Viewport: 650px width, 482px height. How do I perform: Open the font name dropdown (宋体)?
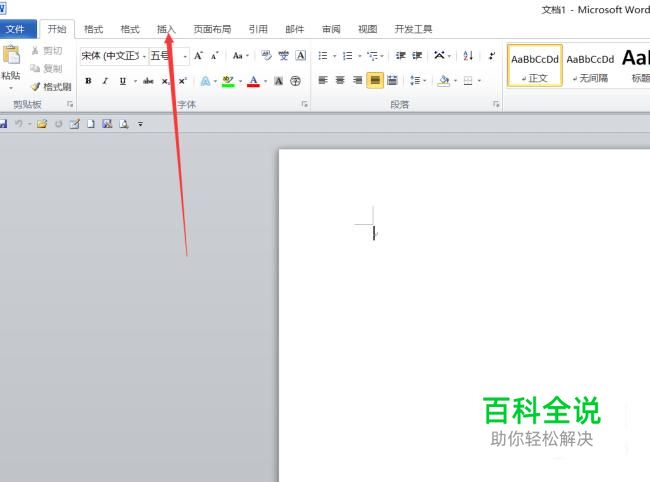(x=144, y=56)
